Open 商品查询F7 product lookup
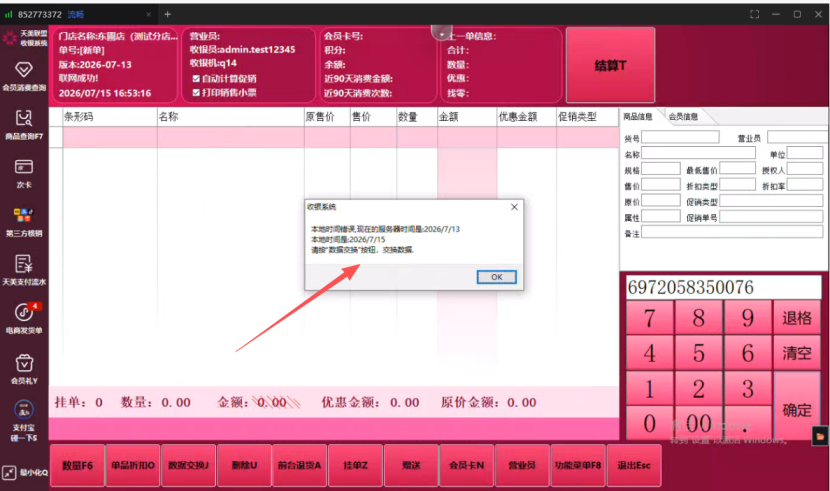This screenshot has height=491, width=830. point(24,124)
